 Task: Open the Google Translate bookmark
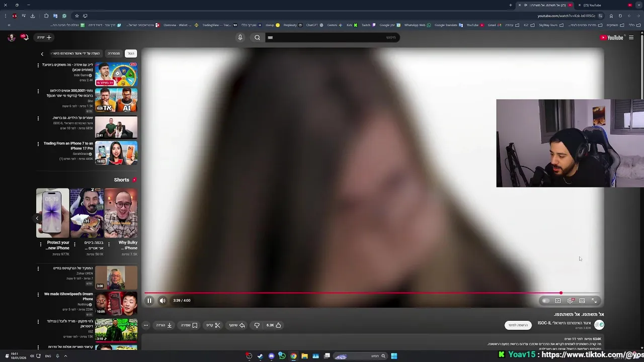point(448,25)
